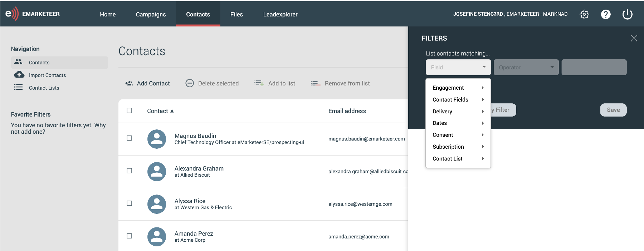644x251 pixels.
Task: Click the Josefine Stengård account name
Action: click(478, 14)
